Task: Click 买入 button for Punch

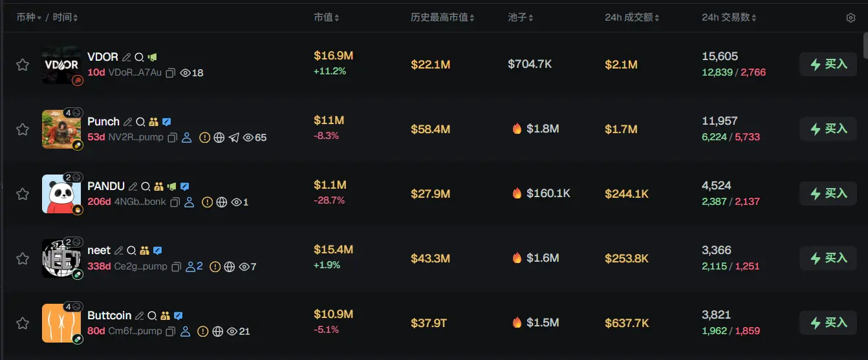Action: click(829, 129)
